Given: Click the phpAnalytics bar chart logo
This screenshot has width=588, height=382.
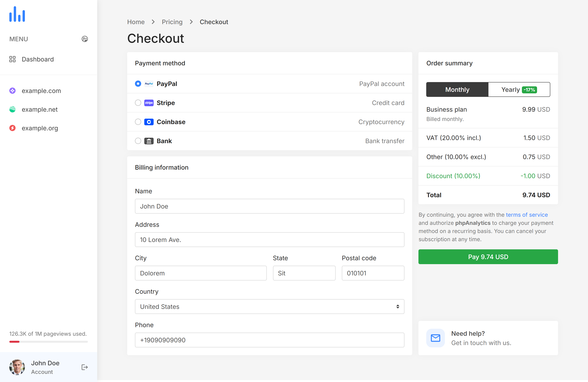Looking at the screenshot, I should pos(17,14).
